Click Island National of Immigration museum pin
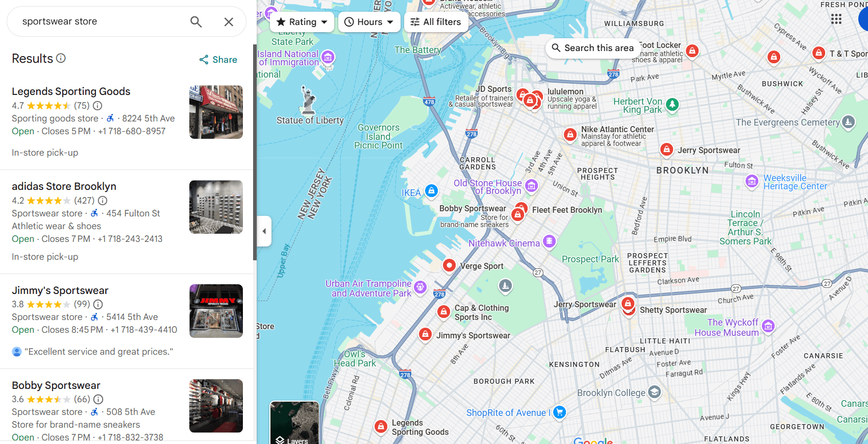Screen dimensions: 868x444 328,57
